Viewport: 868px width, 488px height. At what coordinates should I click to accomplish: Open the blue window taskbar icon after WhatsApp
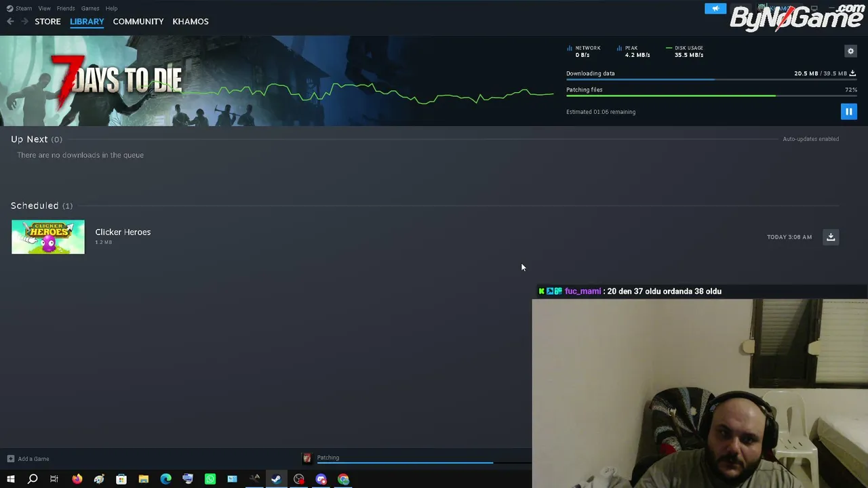(232, 479)
